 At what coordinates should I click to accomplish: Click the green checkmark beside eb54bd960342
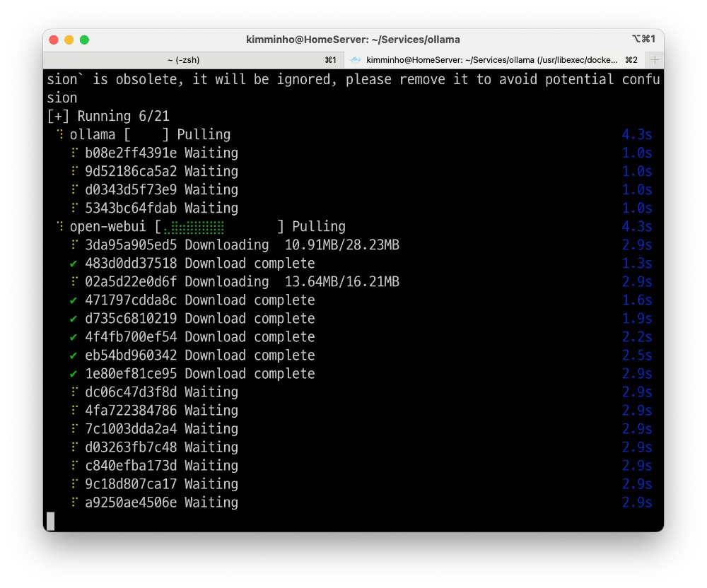(x=74, y=355)
